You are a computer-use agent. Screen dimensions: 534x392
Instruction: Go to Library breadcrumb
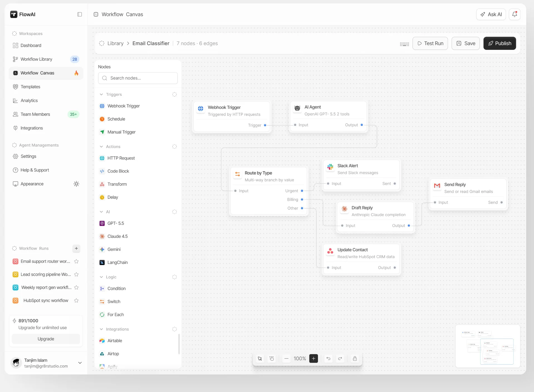coord(115,43)
